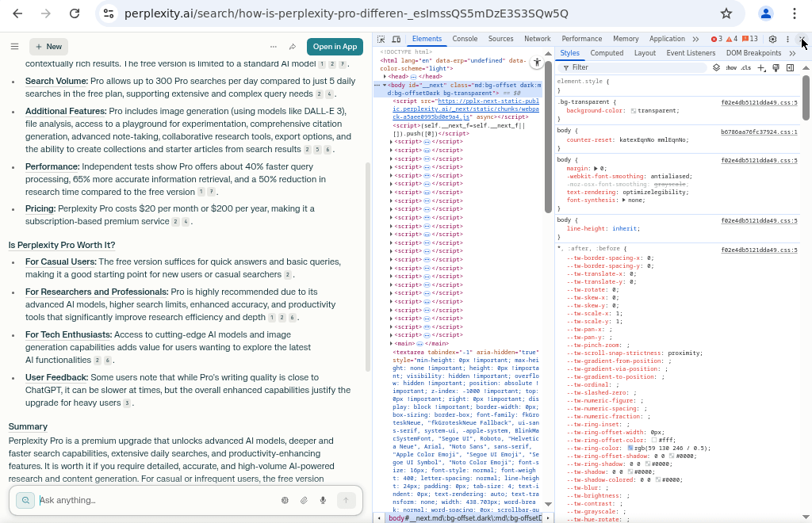Viewport: 812px width, 523px height.
Task: Open DevTools customize three-dot menu
Action: (787, 39)
